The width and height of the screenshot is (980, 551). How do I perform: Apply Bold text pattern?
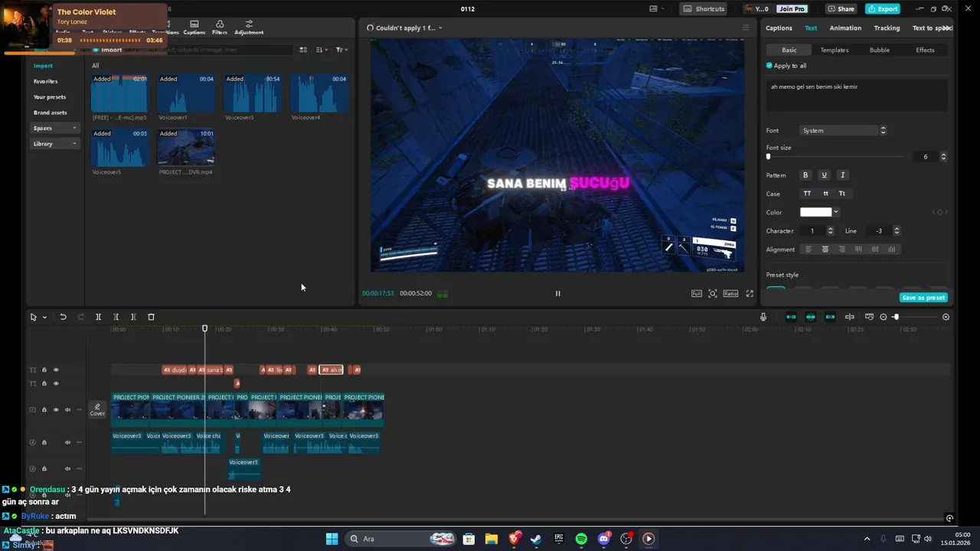[x=805, y=175]
